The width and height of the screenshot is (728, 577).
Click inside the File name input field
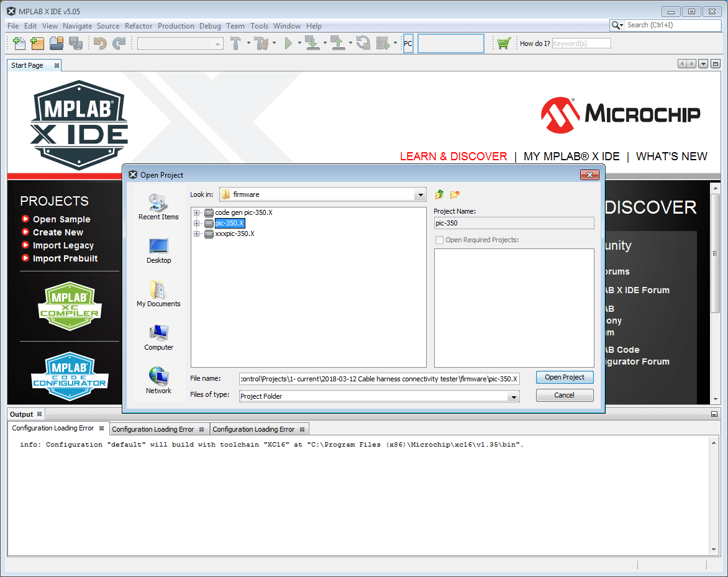379,378
